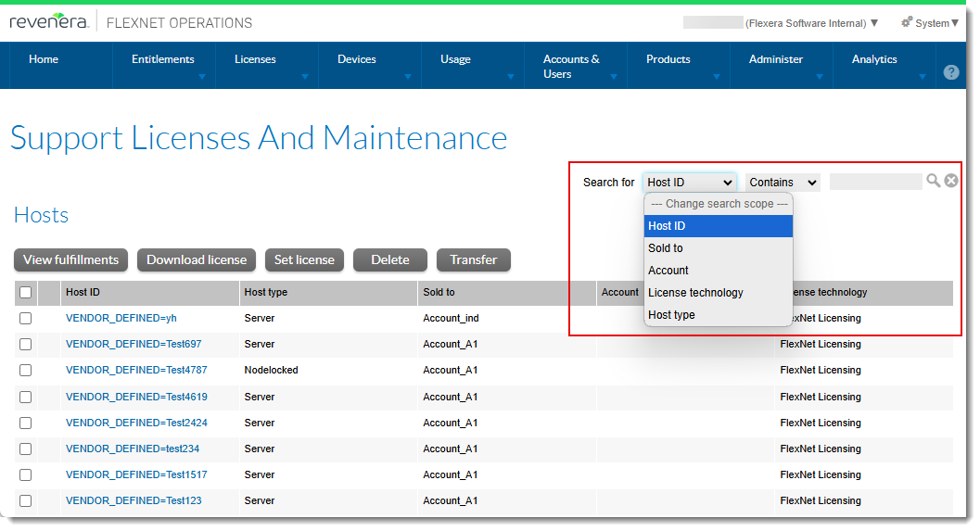Click the Download license button
The width and height of the screenshot is (980, 531).
[x=197, y=259]
